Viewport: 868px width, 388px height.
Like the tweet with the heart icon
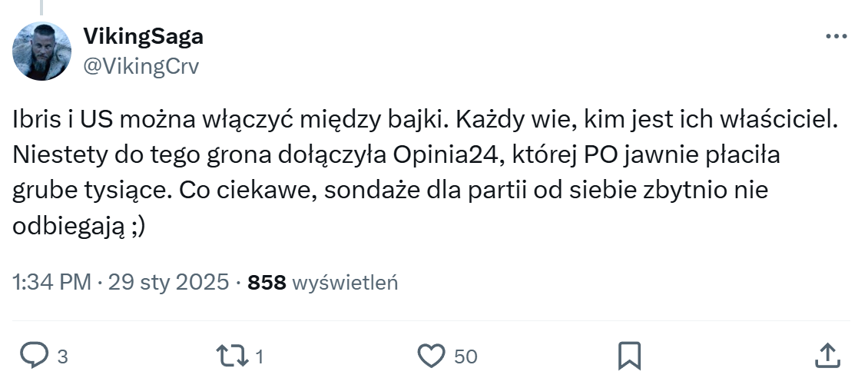pyautogui.click(x=432, y=356)
